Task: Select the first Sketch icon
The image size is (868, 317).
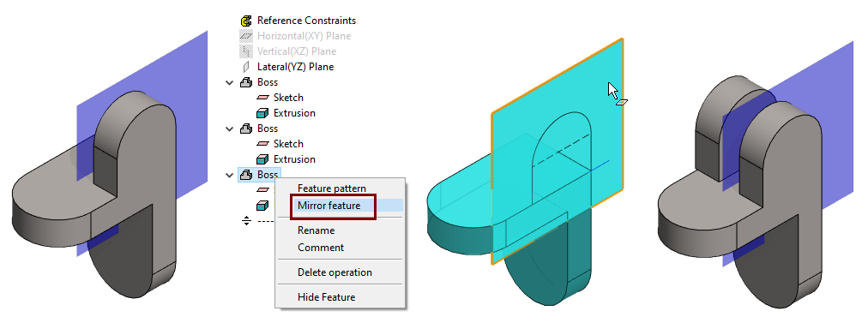Action: coord(263,98)
